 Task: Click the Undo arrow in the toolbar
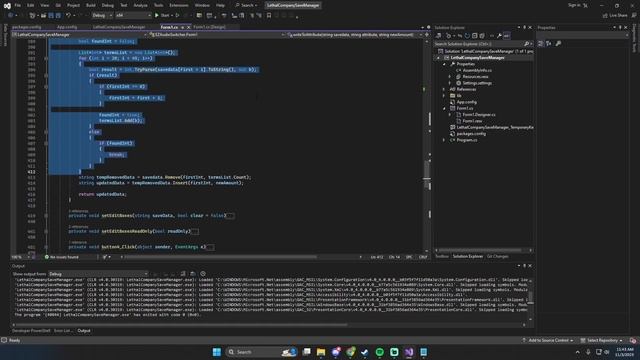pyautogui.click(x=69, y=16)
